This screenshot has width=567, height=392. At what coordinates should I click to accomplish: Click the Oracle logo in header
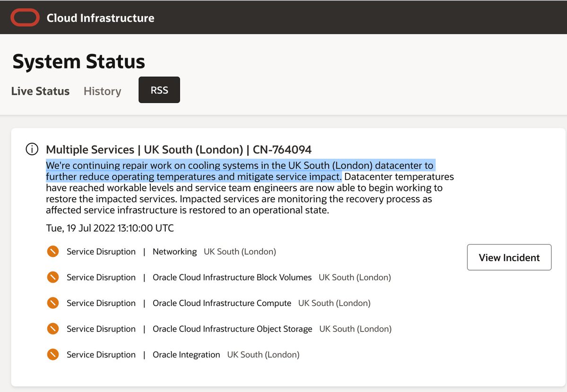coord(25,18)
